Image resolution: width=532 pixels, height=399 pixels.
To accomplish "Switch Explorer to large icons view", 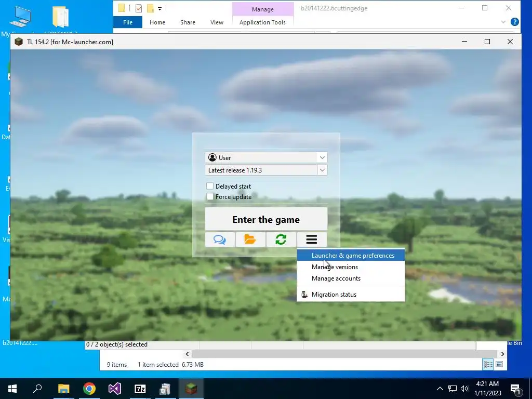I will click(x=499, y=364).
